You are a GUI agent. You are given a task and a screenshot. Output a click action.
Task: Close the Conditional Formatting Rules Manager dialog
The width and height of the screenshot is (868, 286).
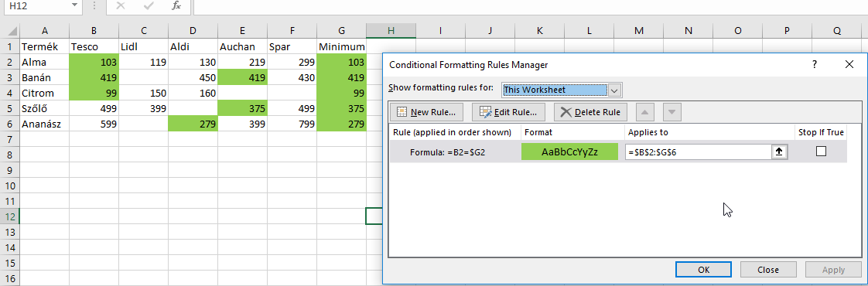coord(849,64)
